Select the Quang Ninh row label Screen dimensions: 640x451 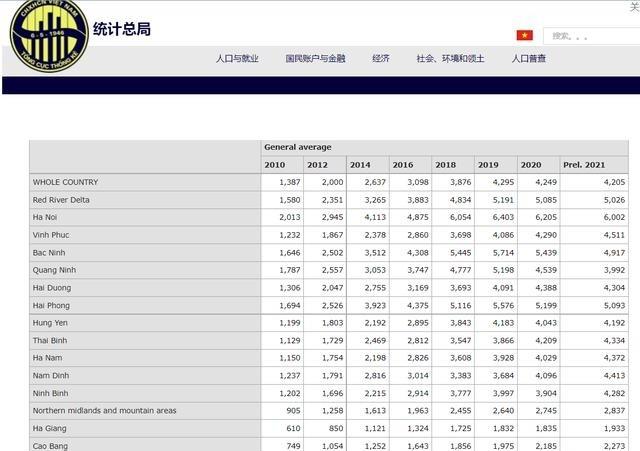[x=54, y=270]
